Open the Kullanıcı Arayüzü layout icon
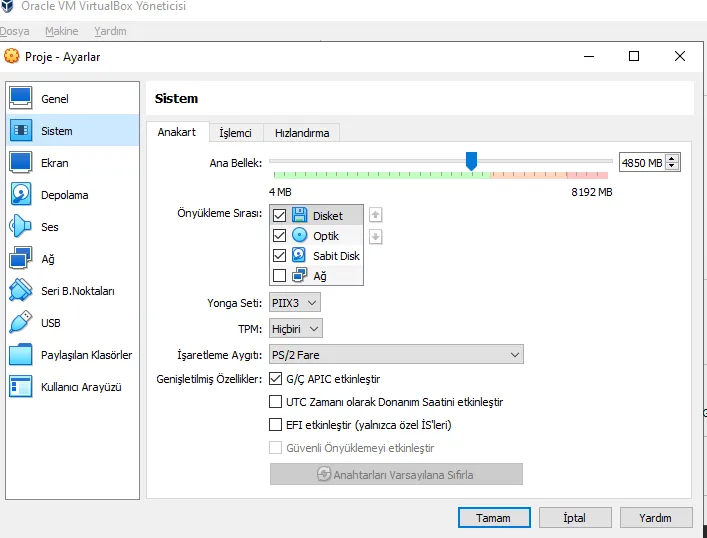This screenshot has width=707, height=538. 20,386
